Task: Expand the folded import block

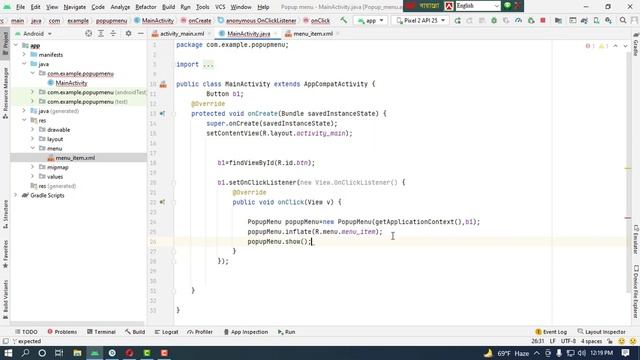Action: click(208, 64)
